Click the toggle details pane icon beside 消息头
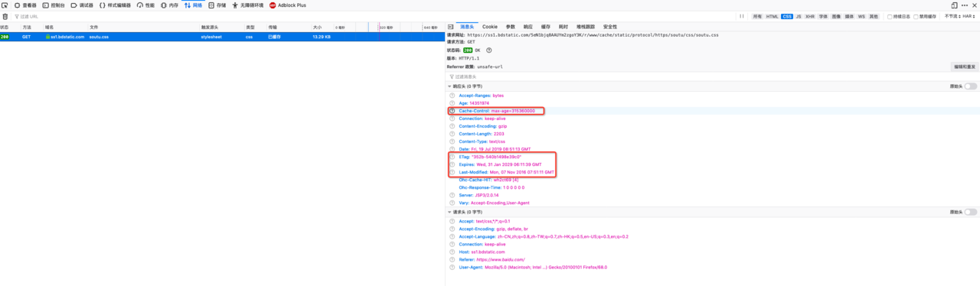Viewport: 980px width, 286px height. (x=451, y=27)
